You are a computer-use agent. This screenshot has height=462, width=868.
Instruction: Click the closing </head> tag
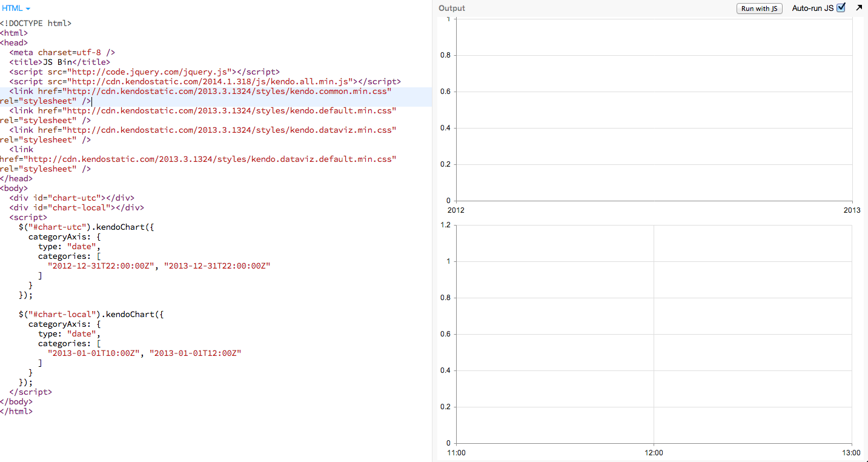click(x=16, y=178)
